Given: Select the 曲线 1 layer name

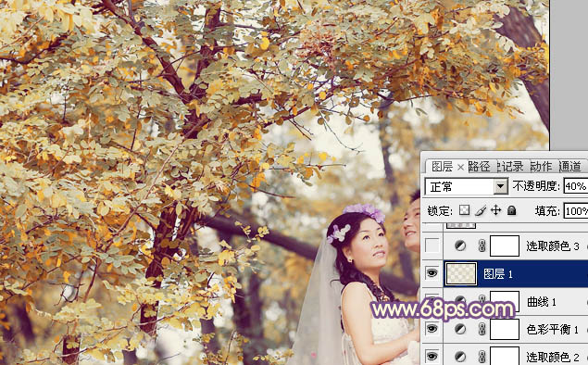Looking at the screenshot, I should click(542, 302).
